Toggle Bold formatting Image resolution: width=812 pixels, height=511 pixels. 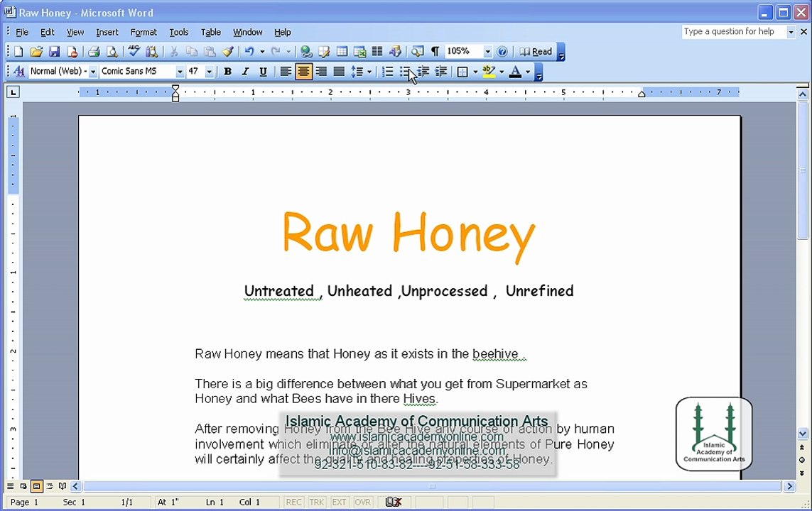pyautogui.click(x=227, y=72)
